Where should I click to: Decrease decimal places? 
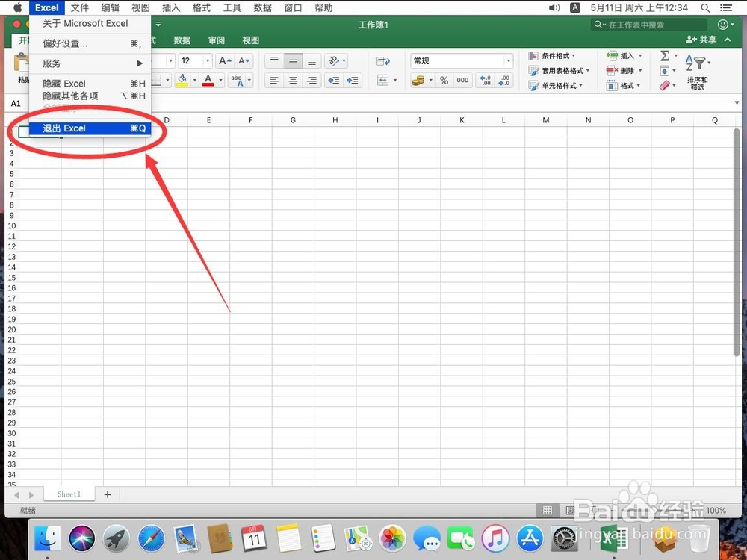click(x=504, y=81)
